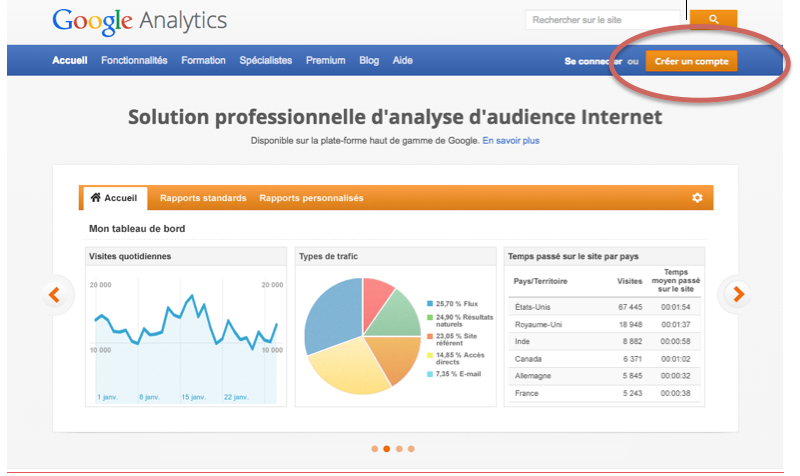The width and height of the screenshot is (800, 476).
Task: Click the Solution professionnelle headline
Action: (395, 117)
